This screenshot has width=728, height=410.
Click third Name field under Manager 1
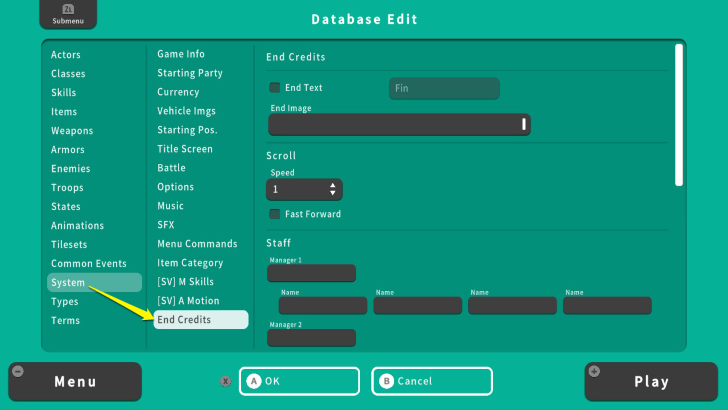pos(513,306)
